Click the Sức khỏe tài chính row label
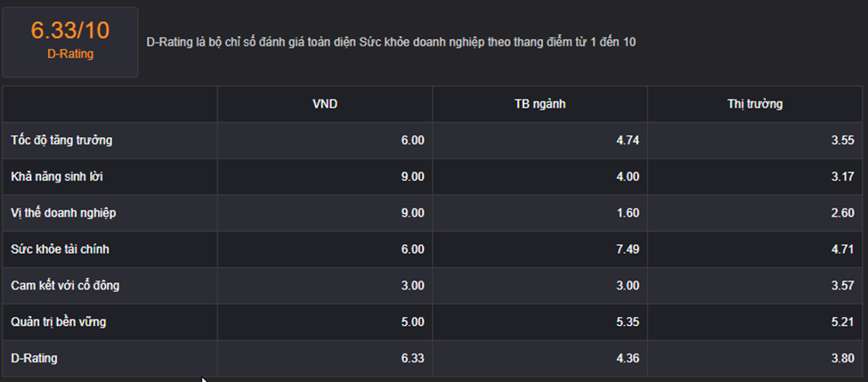Screen dimensions: 868x382 pyautogui.click(x=60, y=249)
